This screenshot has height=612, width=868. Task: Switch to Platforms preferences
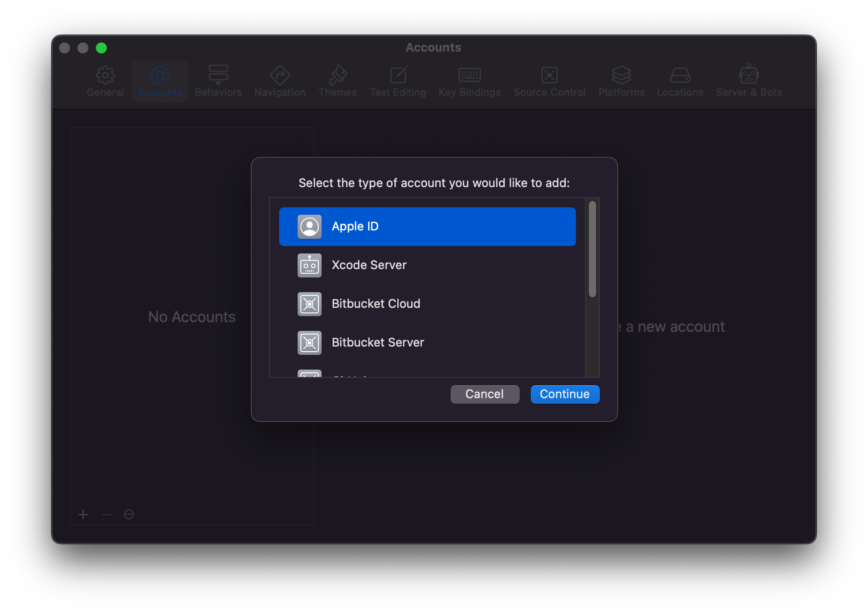pyautogui.click(x=622, y=82)
